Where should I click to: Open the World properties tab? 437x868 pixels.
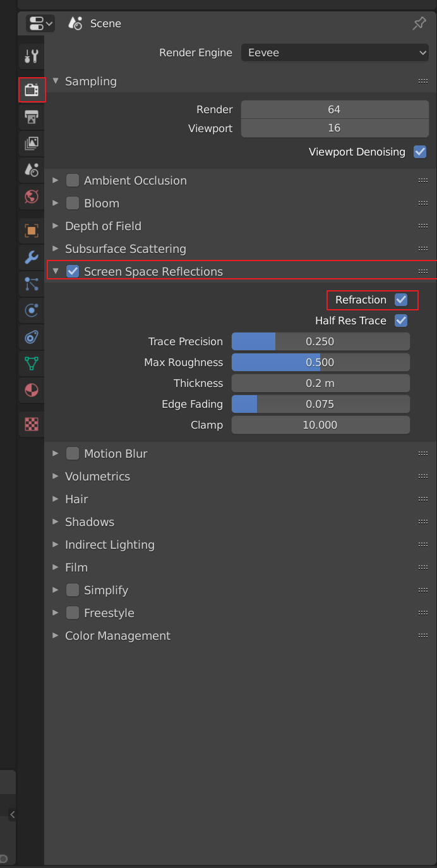(32, 197)
